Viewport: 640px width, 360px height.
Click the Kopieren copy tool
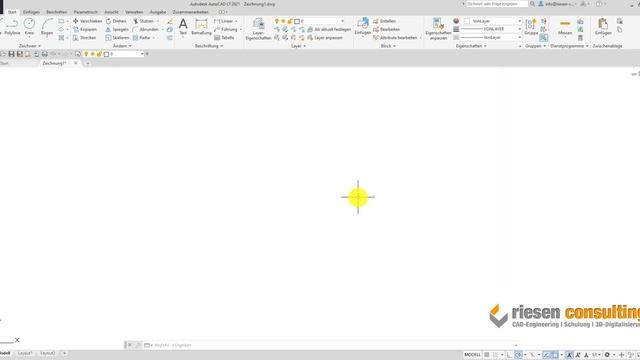(x=85, y=29)
